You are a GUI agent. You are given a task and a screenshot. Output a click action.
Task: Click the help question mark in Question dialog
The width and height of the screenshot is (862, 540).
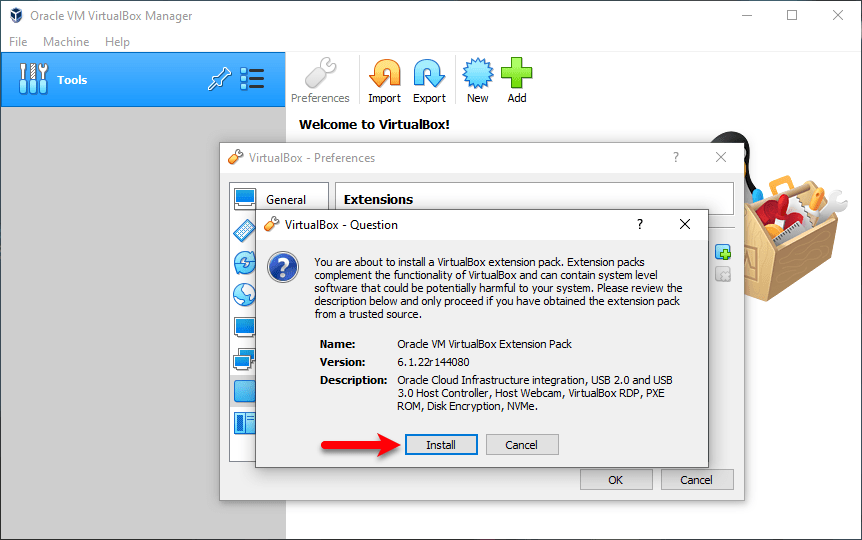639,224
